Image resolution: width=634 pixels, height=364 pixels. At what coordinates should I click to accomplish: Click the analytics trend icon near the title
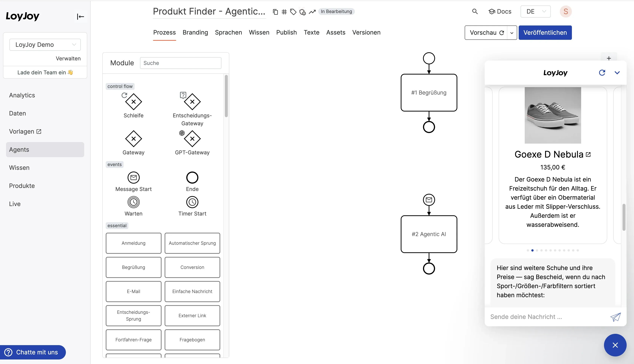click(312, 12)
